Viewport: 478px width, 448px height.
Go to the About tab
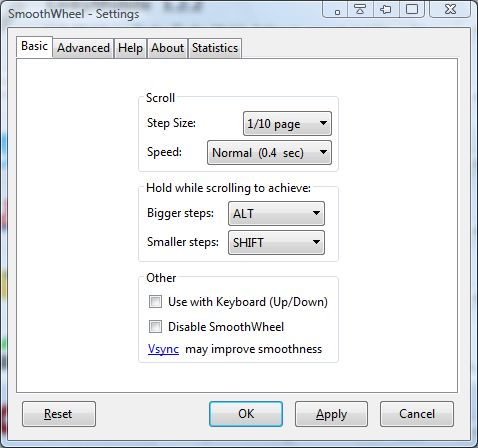coord(167,48)
